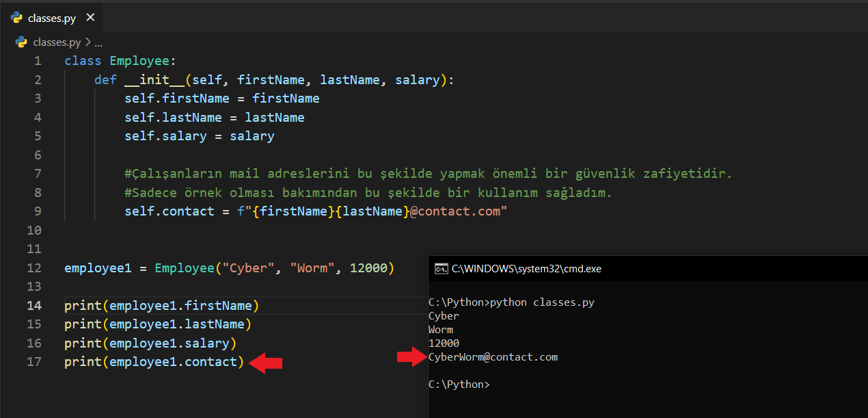Select the classes.py editor tab
868x418 pixels.
click(x=51, y=18)
